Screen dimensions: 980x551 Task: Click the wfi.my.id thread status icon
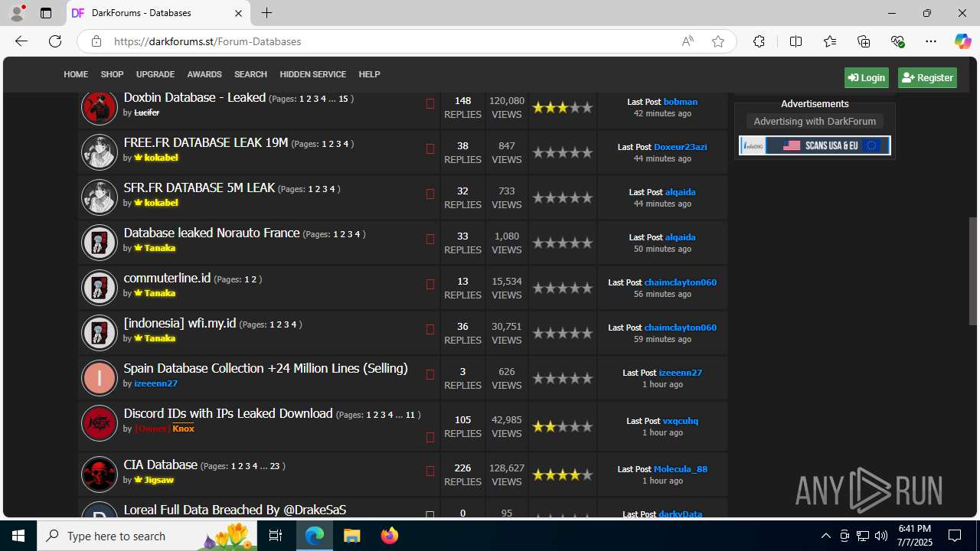430,329
